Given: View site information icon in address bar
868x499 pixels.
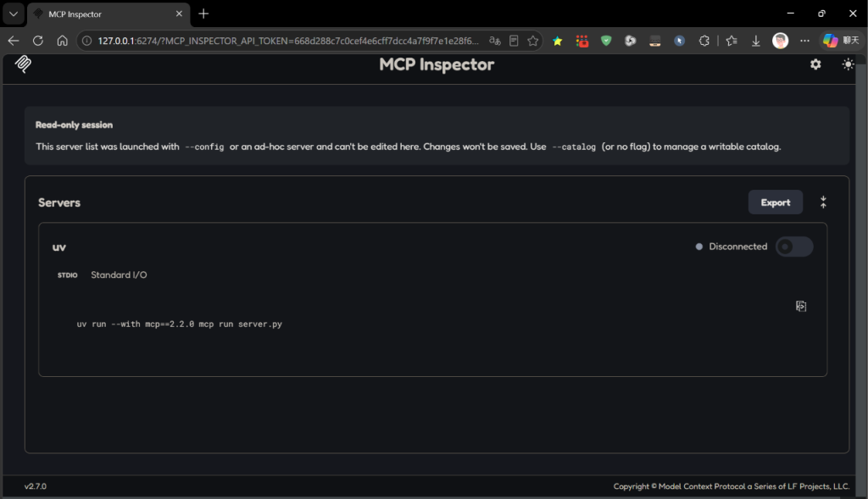Looking at the screenshot, I should [87, 41].
